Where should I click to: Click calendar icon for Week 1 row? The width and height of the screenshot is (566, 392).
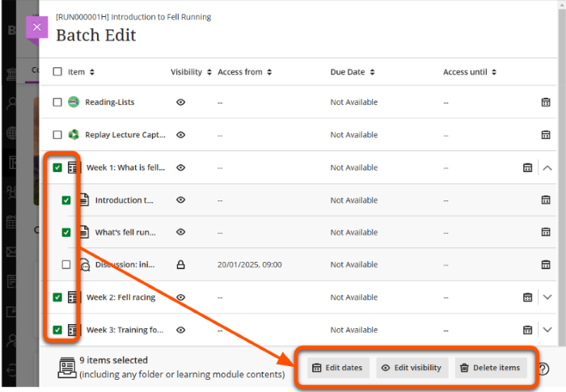click(x=527, y=168)
